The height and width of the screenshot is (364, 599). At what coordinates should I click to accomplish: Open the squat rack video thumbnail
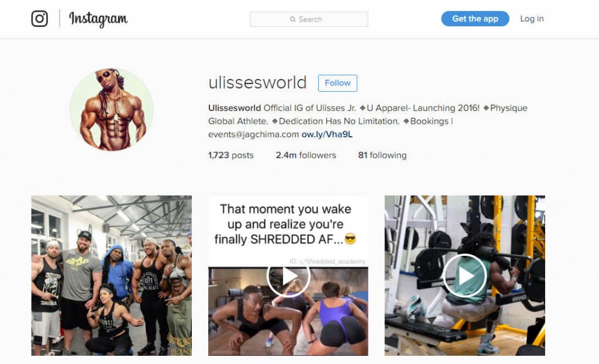pos(465,275)
